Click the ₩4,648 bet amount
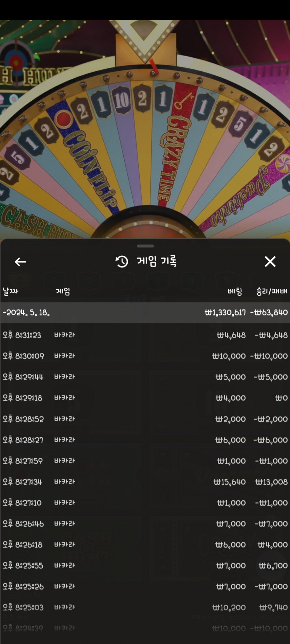290x644 pixels. [x=231, y=335]
